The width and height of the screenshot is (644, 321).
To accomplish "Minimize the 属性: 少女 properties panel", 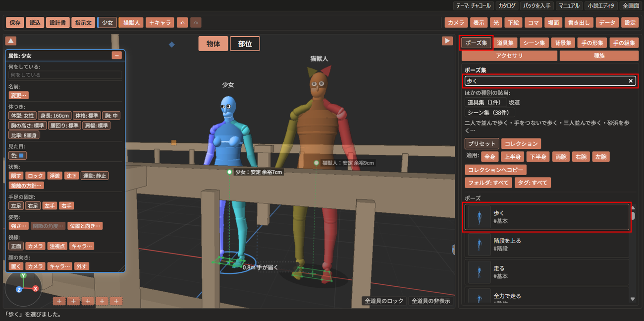I will [117, 56].
